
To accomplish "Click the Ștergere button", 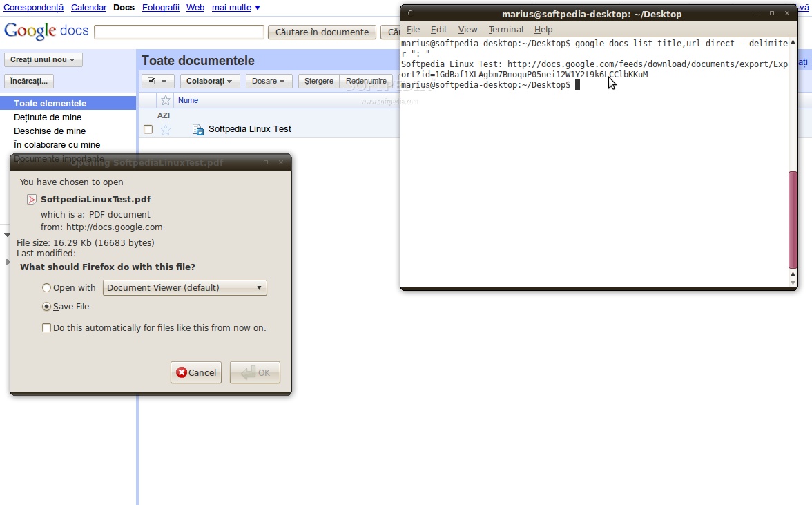I will 318,82.
